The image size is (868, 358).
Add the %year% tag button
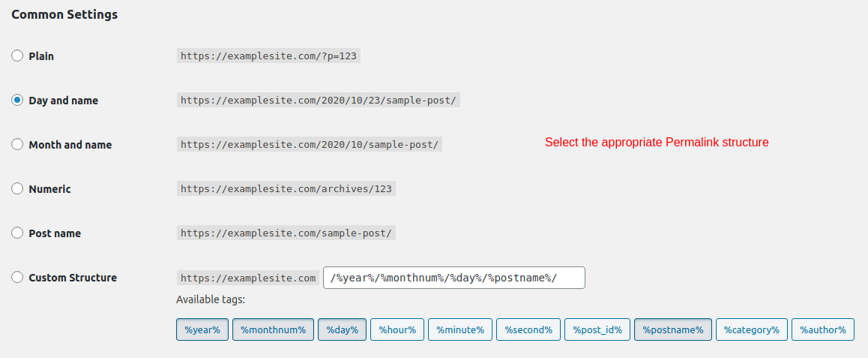pos(202,329)
